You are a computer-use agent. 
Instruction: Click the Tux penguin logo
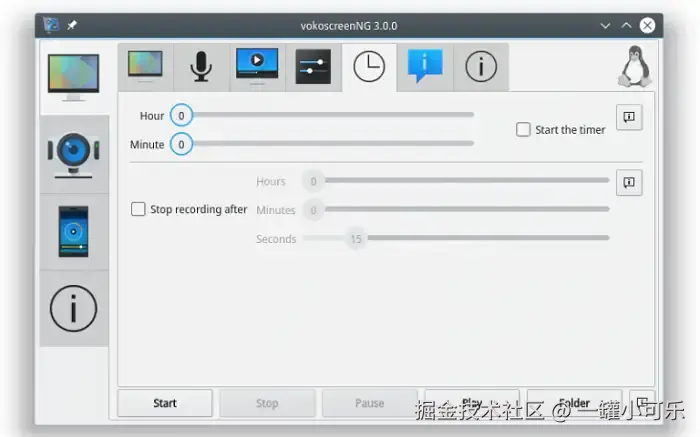pos(634,67)
